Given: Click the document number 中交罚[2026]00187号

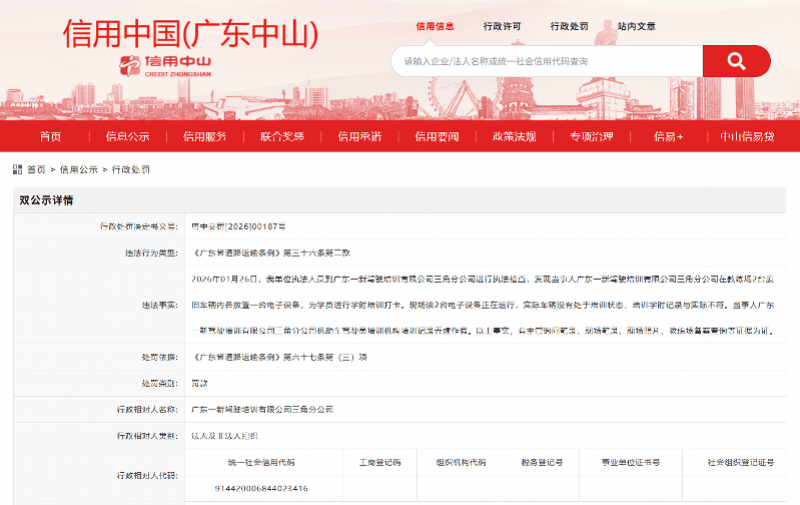Looking at the screenshot, I should 238,226.
